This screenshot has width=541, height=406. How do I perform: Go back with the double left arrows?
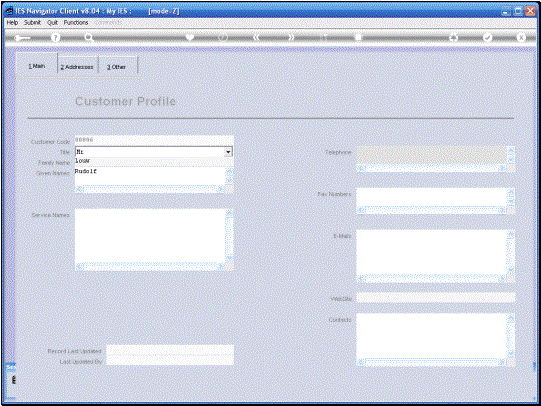(256, 37)
